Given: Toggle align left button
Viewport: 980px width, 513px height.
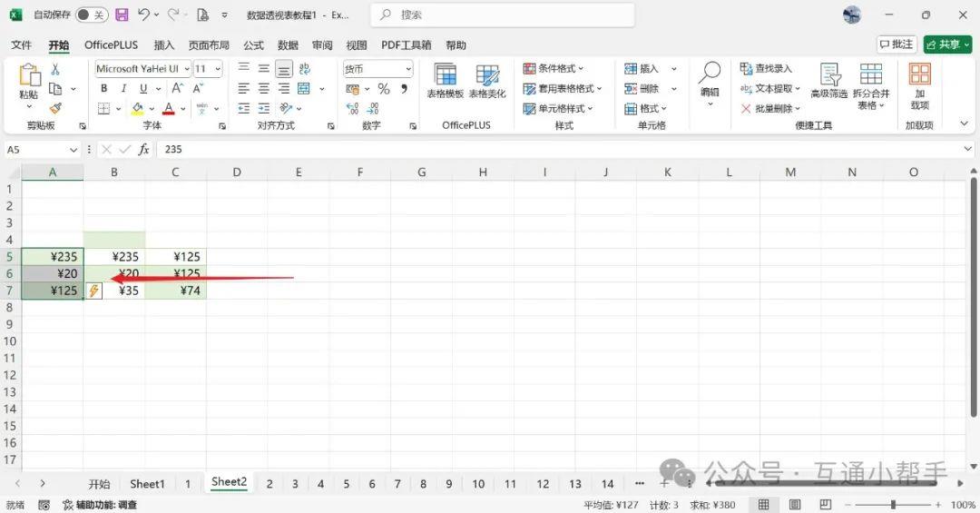Looking at the screenshot, I should point(244,89).
